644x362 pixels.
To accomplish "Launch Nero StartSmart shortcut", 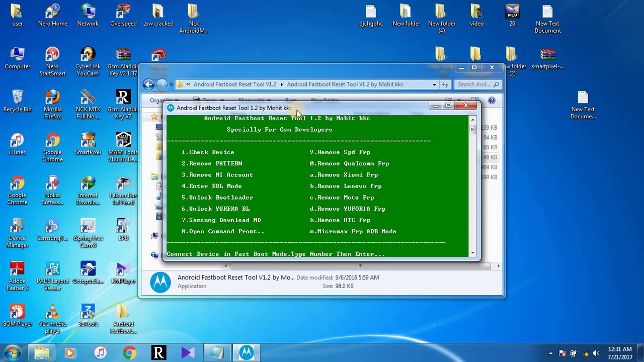I will pos(52,62).
